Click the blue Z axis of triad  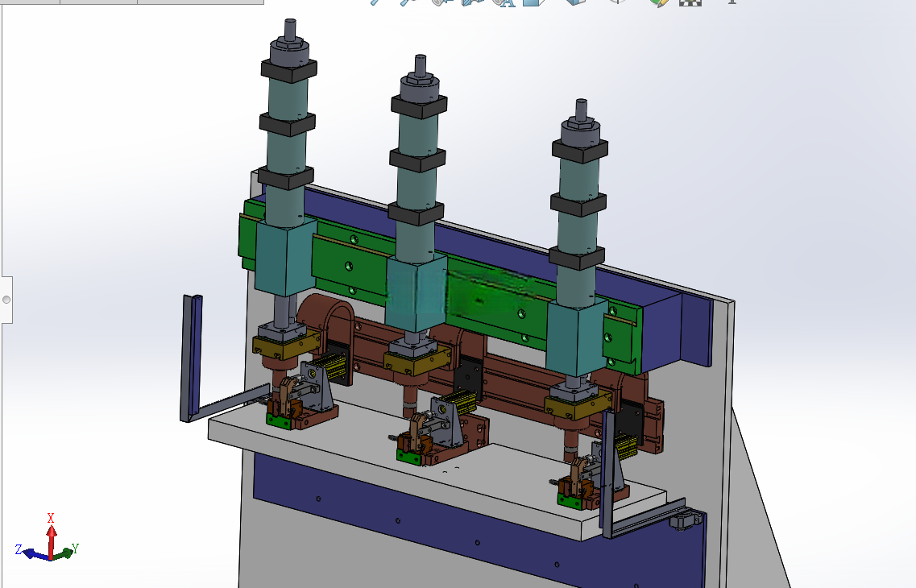tap(33, 553)
